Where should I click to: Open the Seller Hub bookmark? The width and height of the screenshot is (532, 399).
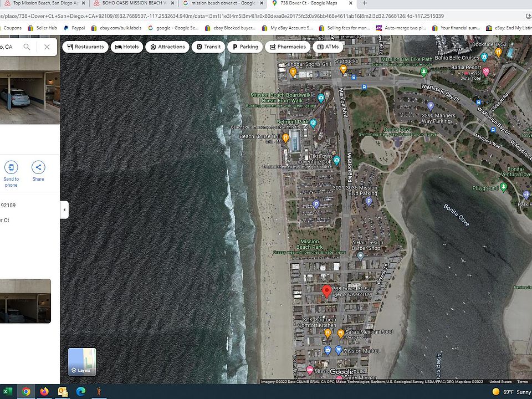(43, 28)
